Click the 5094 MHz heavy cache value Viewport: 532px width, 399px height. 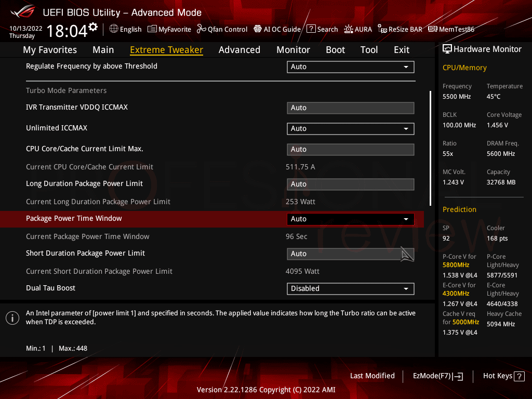point(501,324)
